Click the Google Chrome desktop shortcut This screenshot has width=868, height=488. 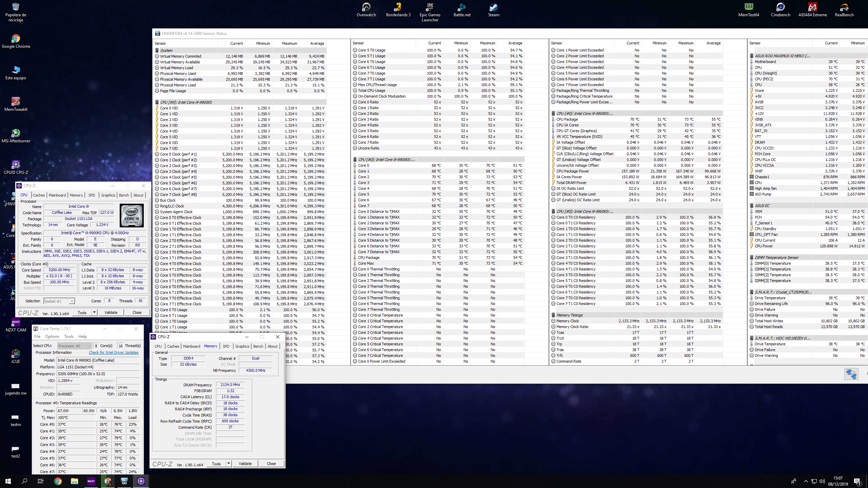[x=16, y=41]
